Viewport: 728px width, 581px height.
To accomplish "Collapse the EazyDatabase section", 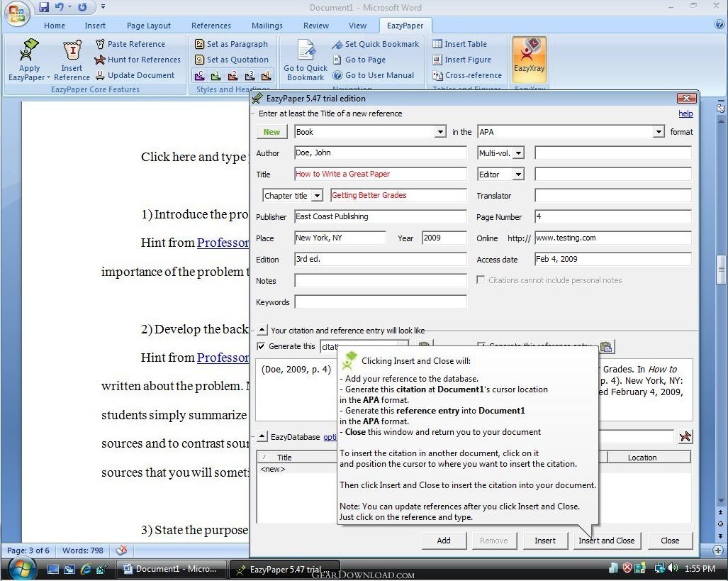I will 262,436.
